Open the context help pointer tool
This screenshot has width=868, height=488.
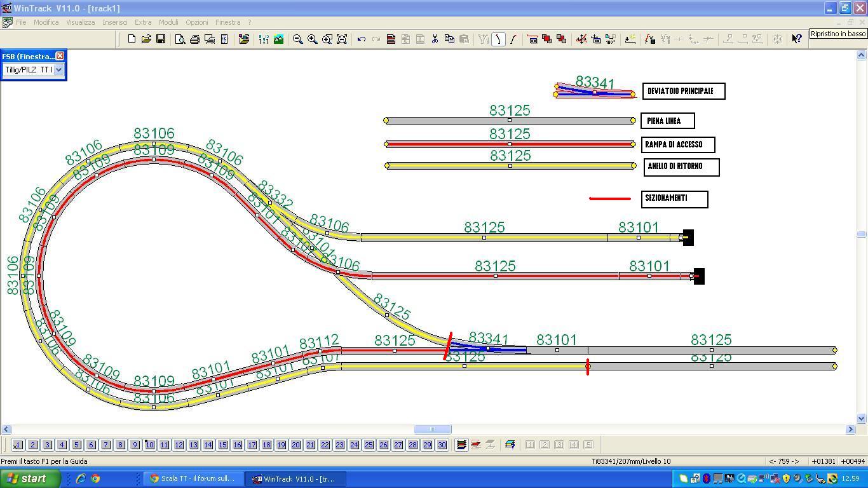point(797,39)
